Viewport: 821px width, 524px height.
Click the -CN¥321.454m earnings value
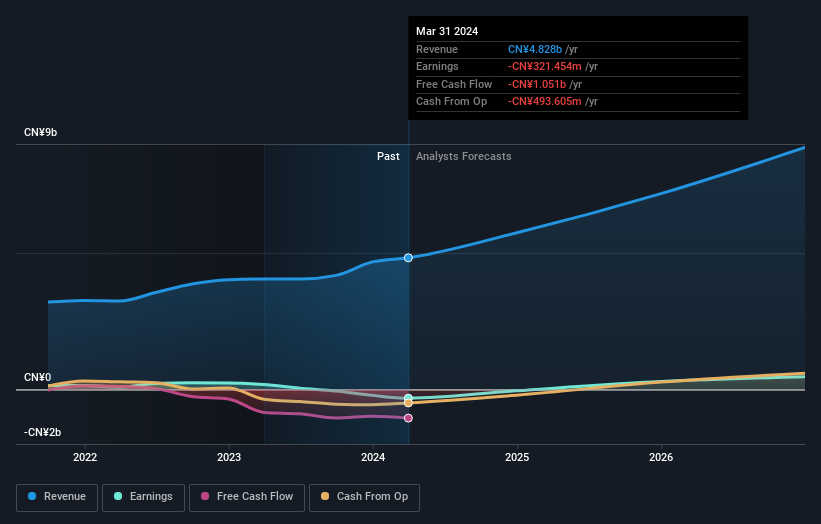(545, 66)
